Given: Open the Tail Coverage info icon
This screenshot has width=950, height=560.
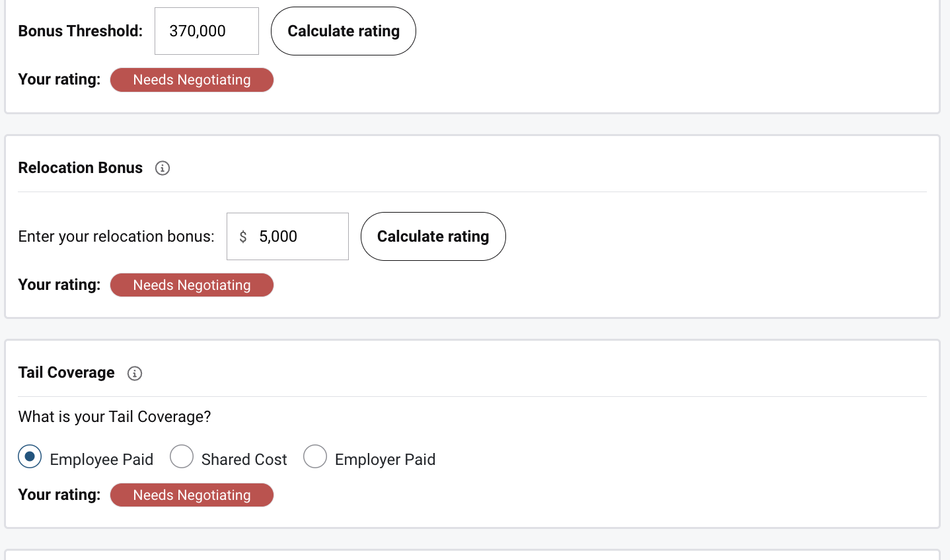Looking at the screenshot, I should (x=135, y=374).
